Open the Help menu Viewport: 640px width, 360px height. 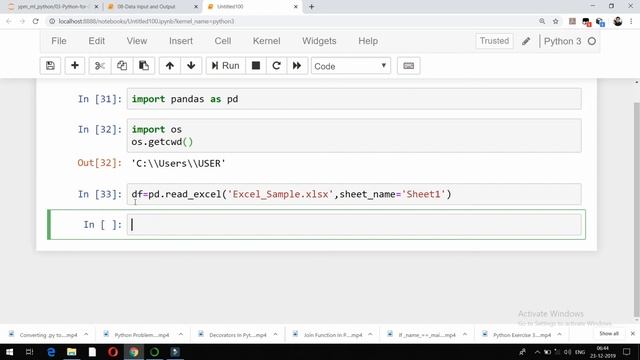[368, 41]
